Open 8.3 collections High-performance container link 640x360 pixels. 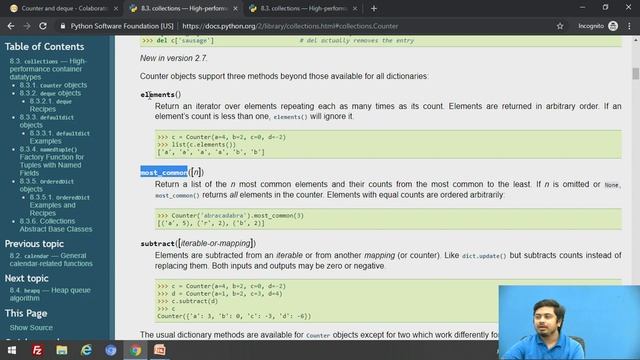(x=48, y=69)
